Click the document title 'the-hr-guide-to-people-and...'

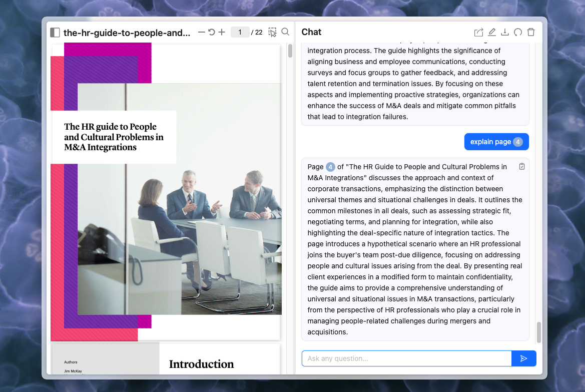pyautogui.click(x=127, y=33)
